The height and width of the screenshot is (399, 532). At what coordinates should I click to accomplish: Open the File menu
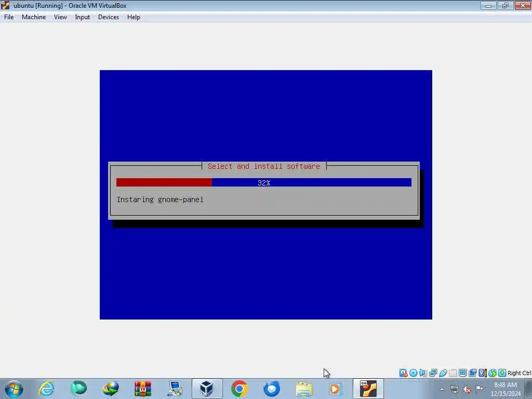9,17
